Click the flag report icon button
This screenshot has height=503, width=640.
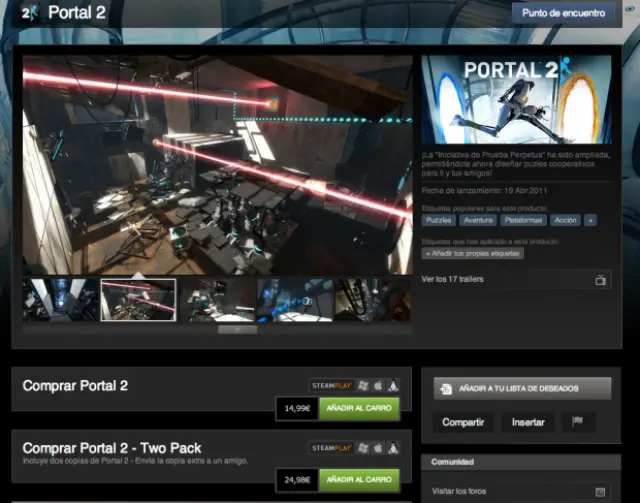577,422
